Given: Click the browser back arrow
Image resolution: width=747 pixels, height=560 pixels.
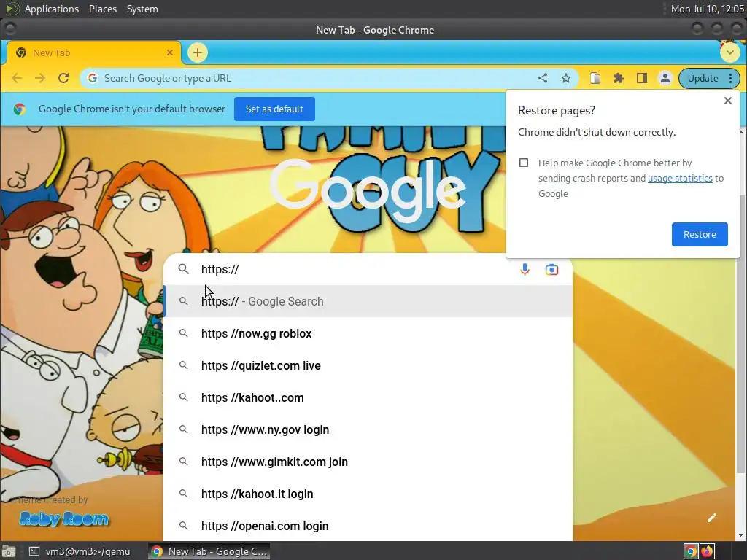Looking at the screenshot, I should (x=17, y=78).
